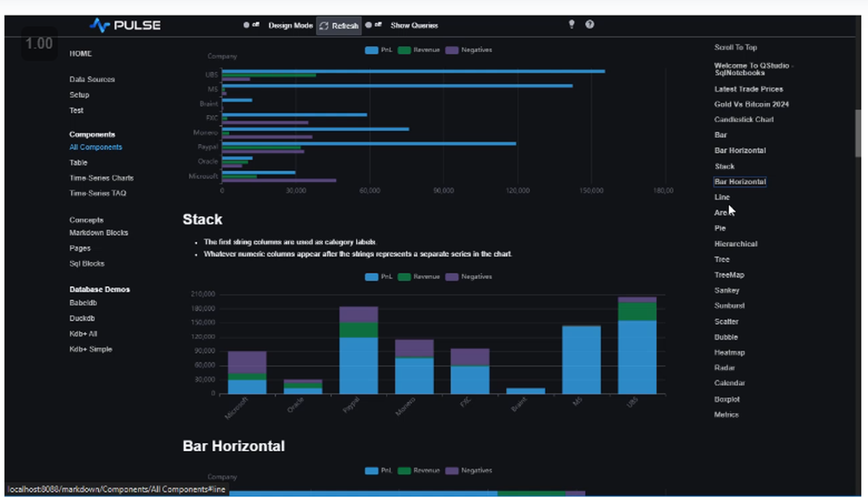Screen dimensions: 868x503
Task: Toggle PnL series in Stack chart legend
Action: coord(378,277)
